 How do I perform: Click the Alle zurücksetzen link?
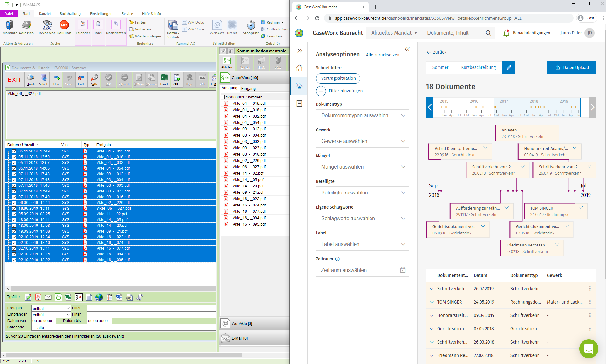[382, 55]
